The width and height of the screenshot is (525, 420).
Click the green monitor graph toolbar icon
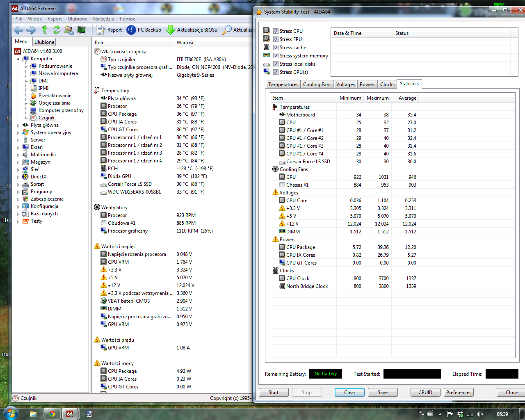[x=82, y=30]
